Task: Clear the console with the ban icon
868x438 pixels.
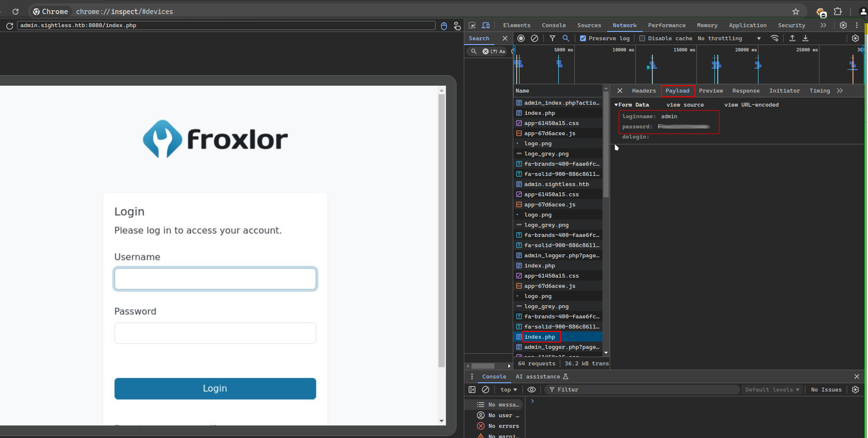Action: coord(486,390)
